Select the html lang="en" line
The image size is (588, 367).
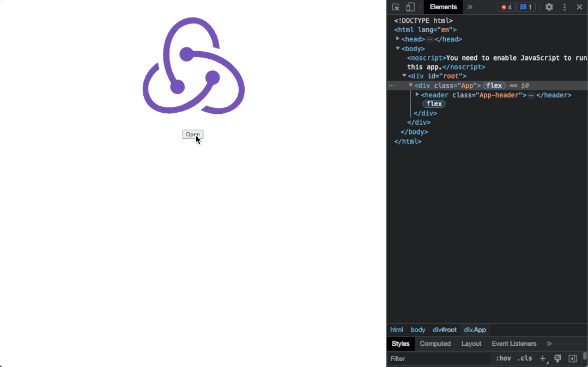tap(425, 29)
